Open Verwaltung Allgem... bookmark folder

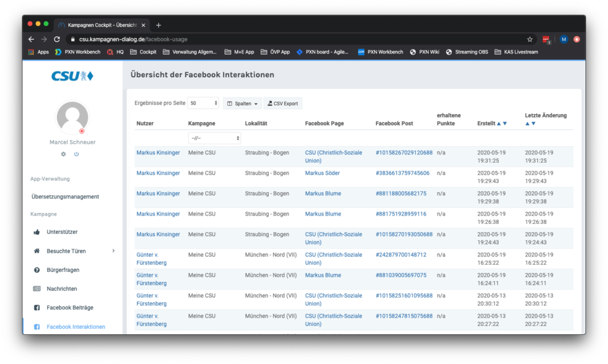pyautogui.click(x=189, y=52)
